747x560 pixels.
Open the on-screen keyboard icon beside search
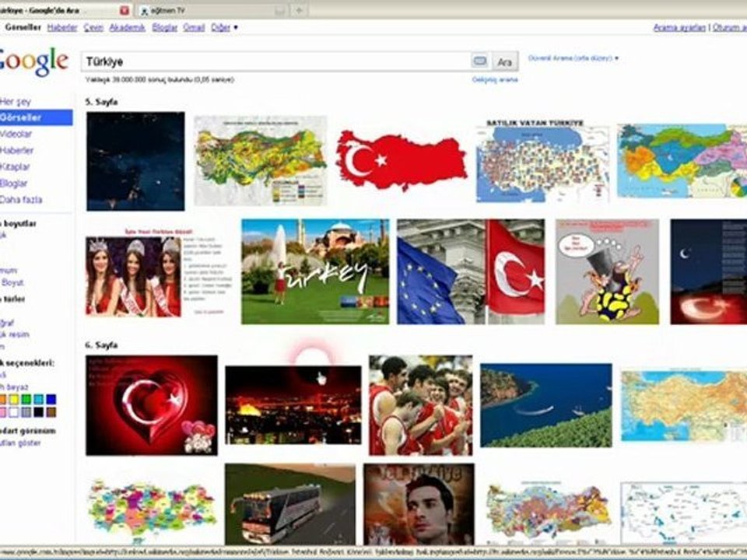(x=480, y=61)
